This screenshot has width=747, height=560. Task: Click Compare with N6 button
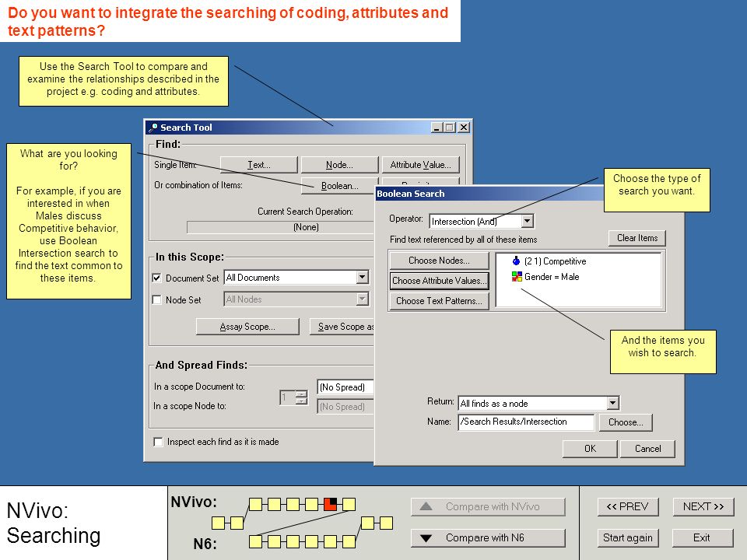(488, 538)
